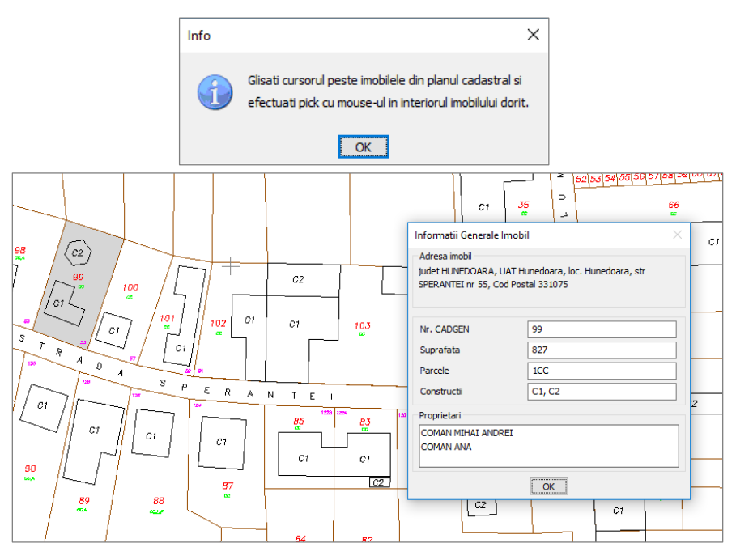Click the hexagonal C2 building in parcel 99
The height and width of the screenshot is (560, 736).
[x=78, y=253]
